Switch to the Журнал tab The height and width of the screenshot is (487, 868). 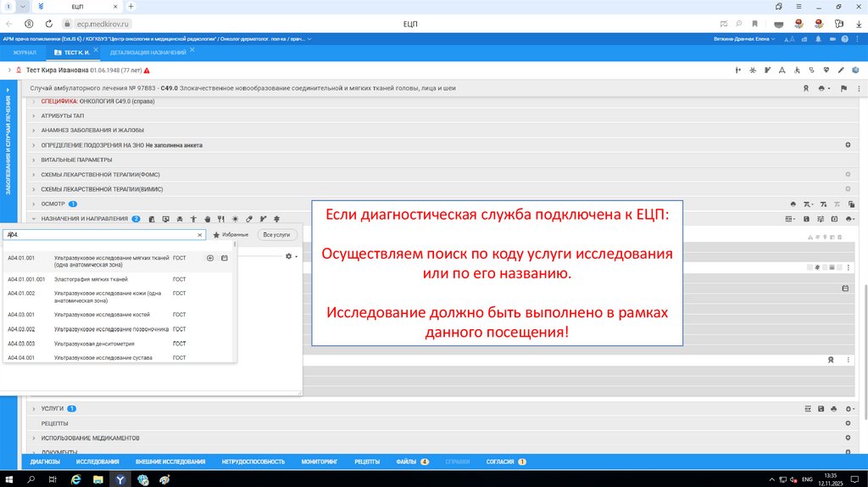coord(25,53)
